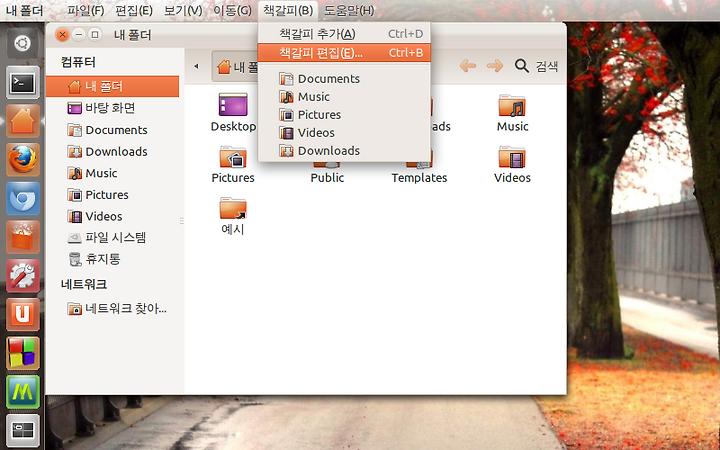The height and width of the screenshot is (450, 720).
Task: Open the Videos folder in file view
Action: pyautogui.click(x=512, y=164)
